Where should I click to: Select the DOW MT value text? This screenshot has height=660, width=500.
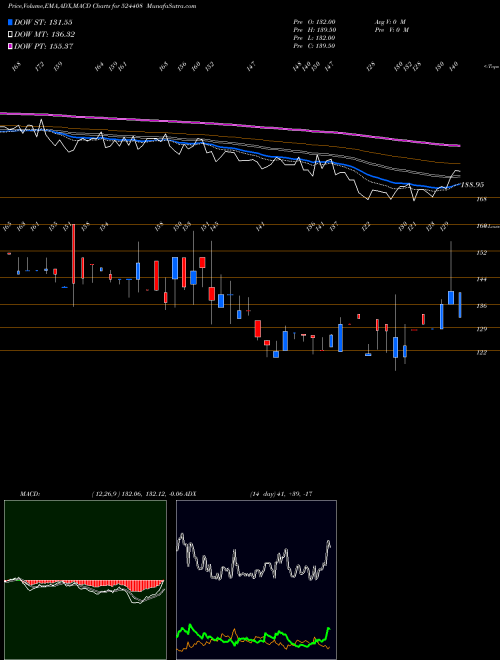(x=62, y=34)
